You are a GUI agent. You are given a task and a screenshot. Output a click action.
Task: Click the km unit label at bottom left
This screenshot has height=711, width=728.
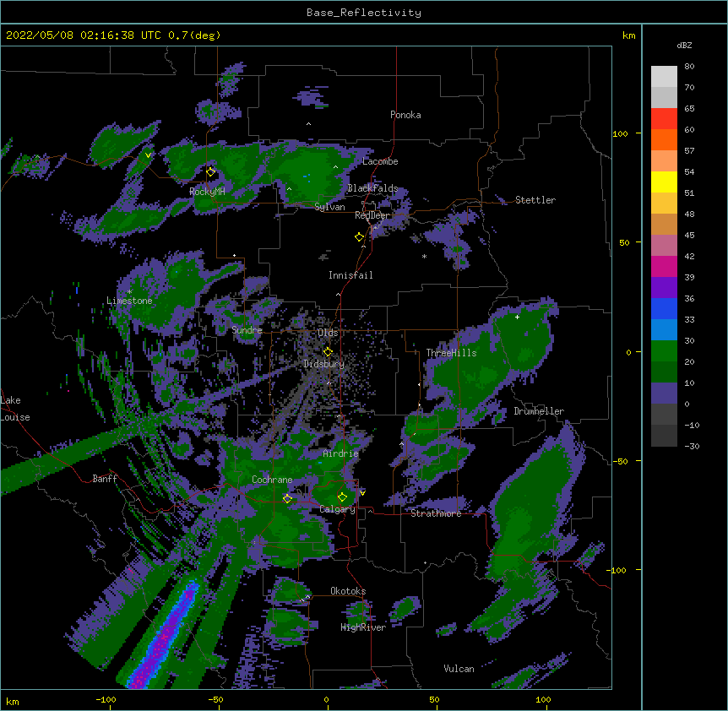click(13, 702)
